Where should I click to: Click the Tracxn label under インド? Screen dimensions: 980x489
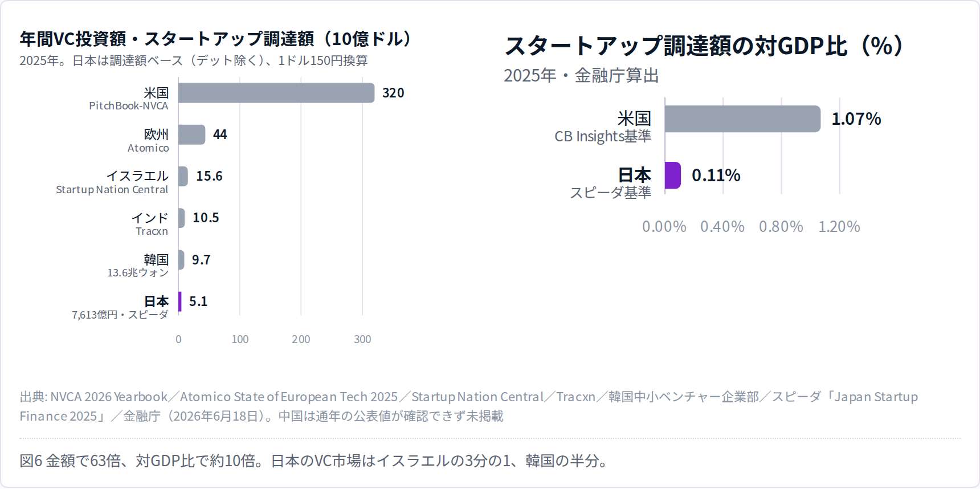152,231
